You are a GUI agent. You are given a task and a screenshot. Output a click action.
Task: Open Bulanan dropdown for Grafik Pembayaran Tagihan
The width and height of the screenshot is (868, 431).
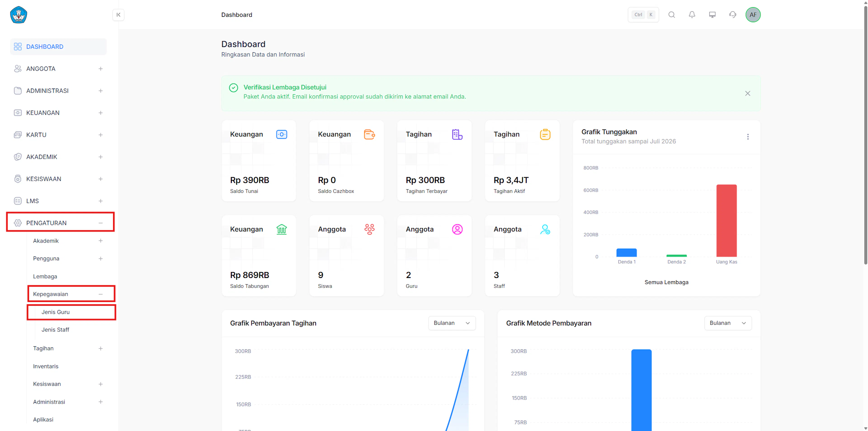tap(452, 323)
